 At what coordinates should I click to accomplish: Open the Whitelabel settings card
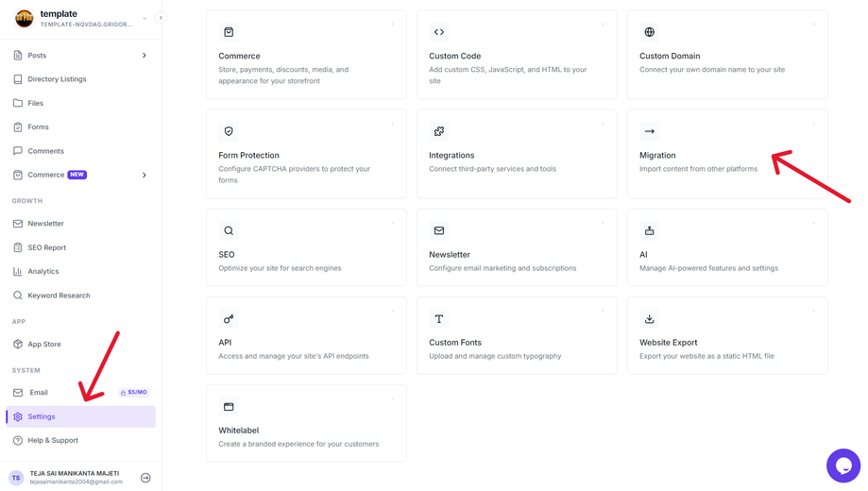306,423
